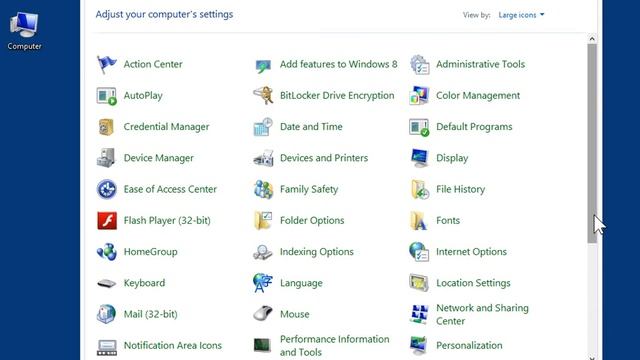The height and width of the screenshot is (360, 640).
Task: Open 'Internet Options' text link
Action: click(x=471, y=252)
